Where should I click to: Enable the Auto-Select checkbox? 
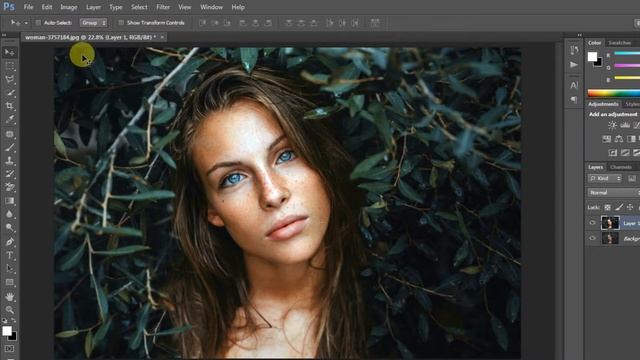pos(38,23)
